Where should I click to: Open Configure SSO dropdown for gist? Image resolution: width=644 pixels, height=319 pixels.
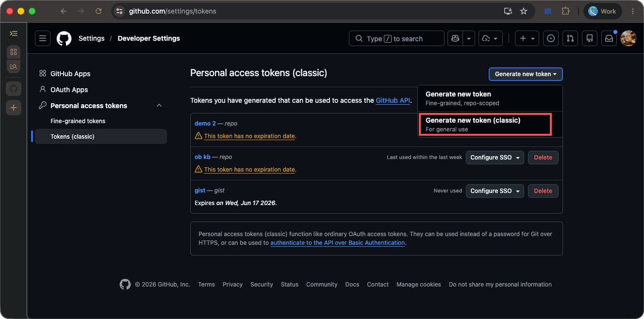[495, 191]
